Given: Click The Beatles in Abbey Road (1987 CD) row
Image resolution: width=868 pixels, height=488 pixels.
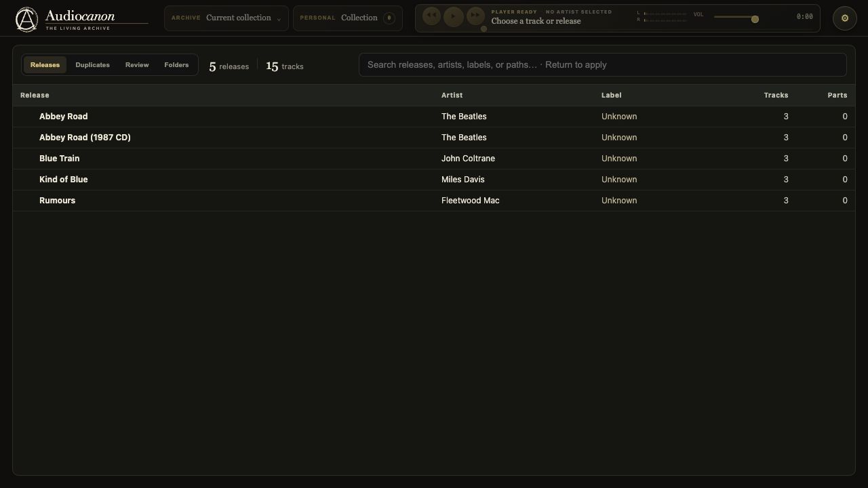Looking at the screenshot, I should click(x=464, y=138).
